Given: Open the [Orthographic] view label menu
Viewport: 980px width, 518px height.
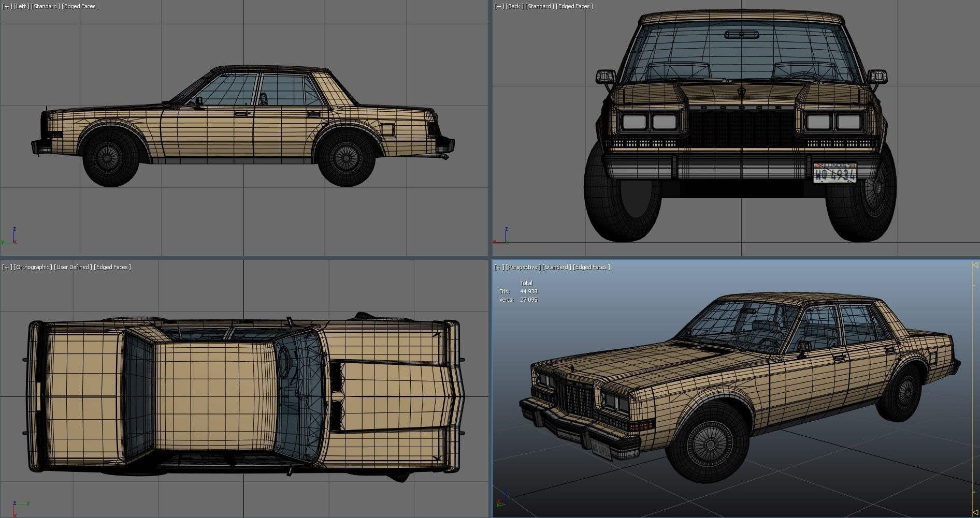Looking at the screenshot, I should pyautogui.click(x=33, y=267).
